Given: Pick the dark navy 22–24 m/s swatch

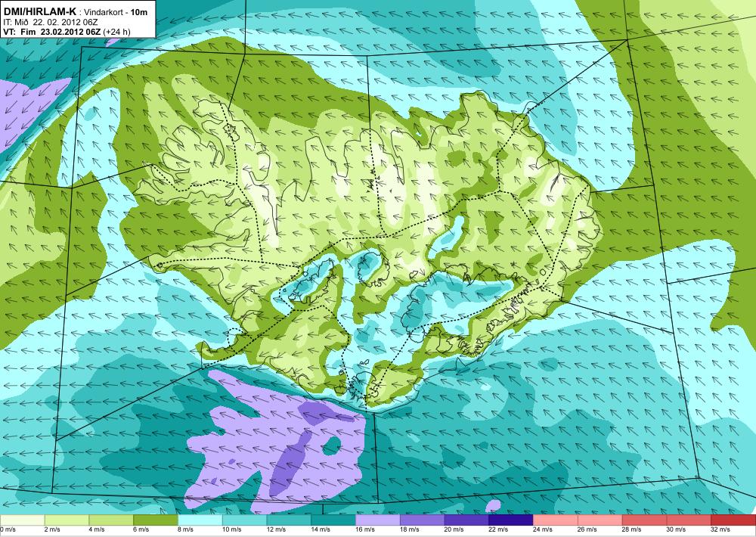Looking at the screenshot, I should coord(511,520).
